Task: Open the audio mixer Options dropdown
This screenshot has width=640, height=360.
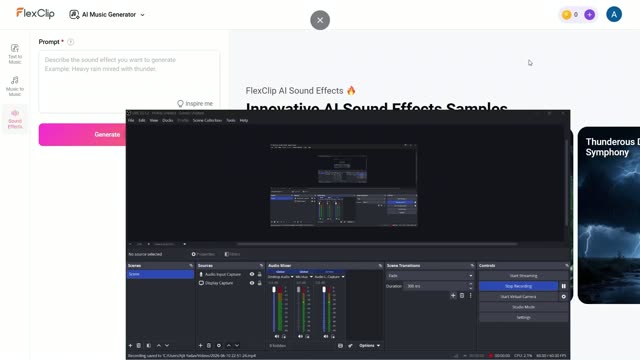Action: coord(369,346)
